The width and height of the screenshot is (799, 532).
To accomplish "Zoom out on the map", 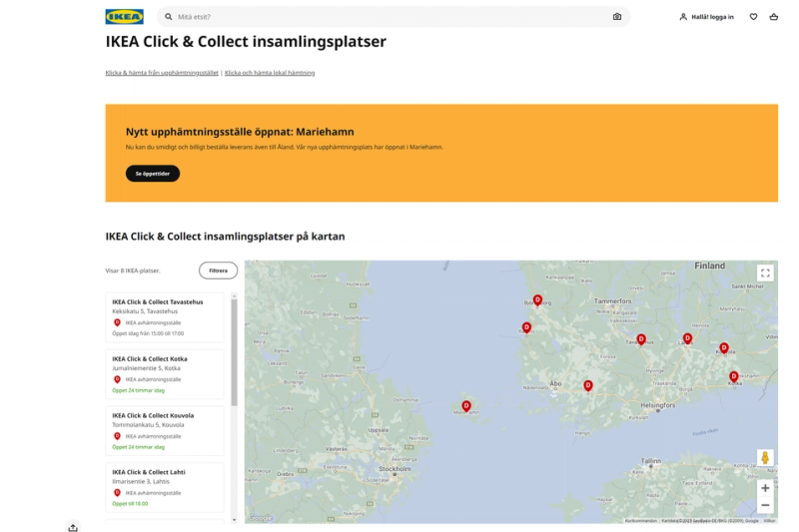I will click(x=765, y=505).
